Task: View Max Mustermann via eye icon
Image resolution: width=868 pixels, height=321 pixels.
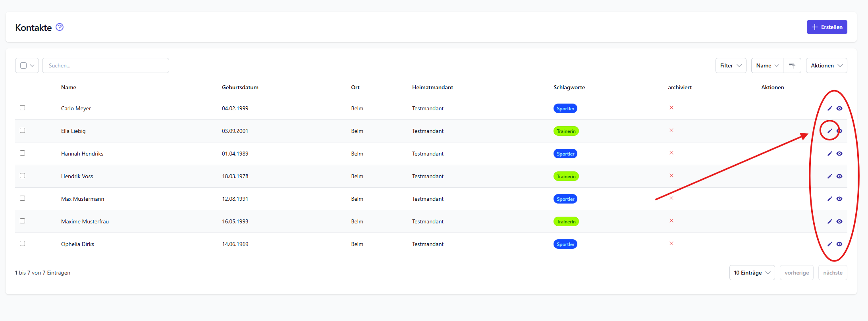Action: point(839,199)
